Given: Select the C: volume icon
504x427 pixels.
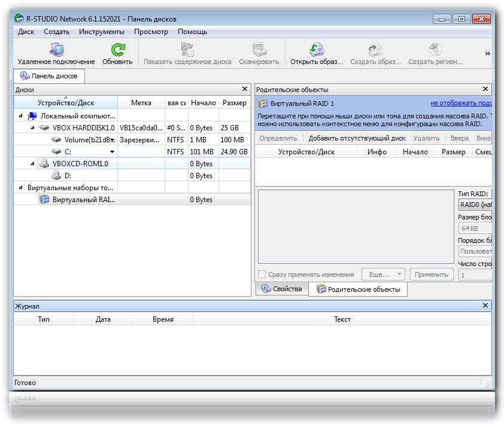Looking at the screenshot, I should 56,152.
